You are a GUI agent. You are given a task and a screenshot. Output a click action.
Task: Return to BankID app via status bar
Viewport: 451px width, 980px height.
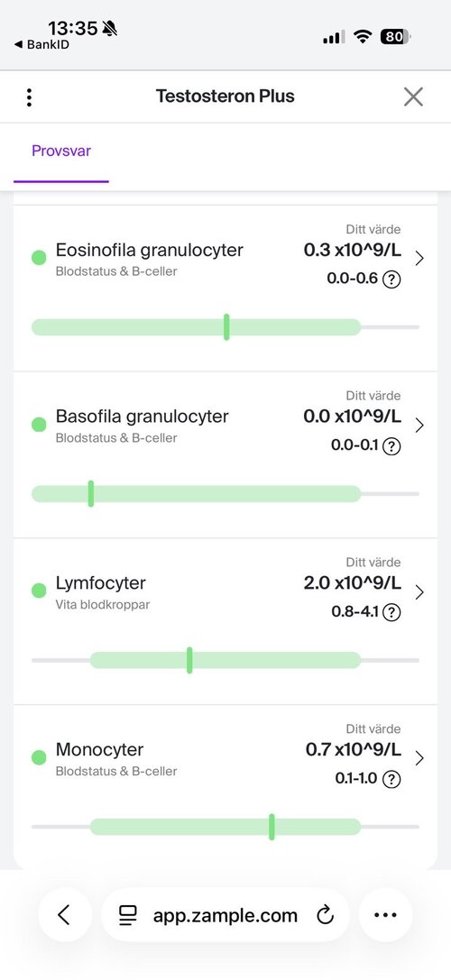[x=41, y=45]
